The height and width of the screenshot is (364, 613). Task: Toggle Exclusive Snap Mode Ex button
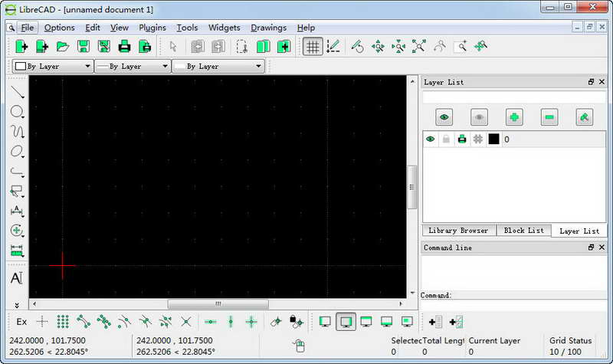[x=21, y=322]
